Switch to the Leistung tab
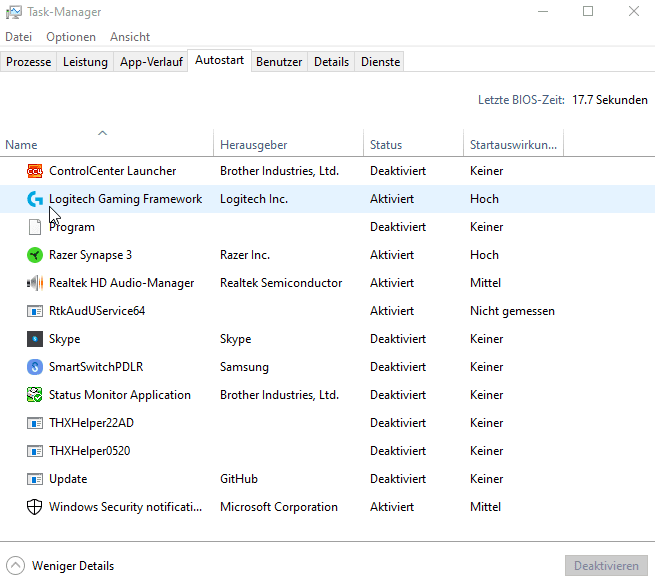 click(x=85, y=62)
